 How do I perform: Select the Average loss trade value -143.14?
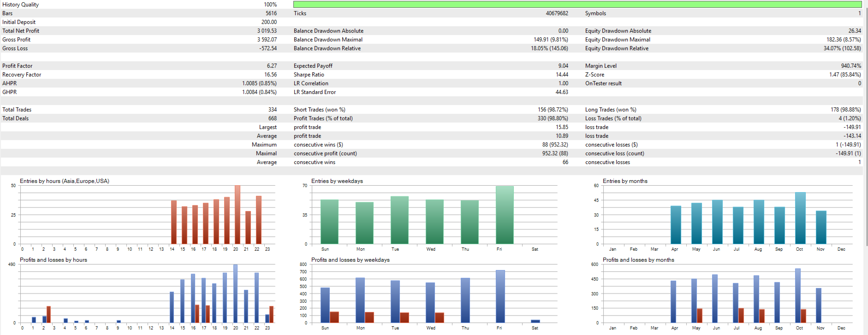pos(852,136)
